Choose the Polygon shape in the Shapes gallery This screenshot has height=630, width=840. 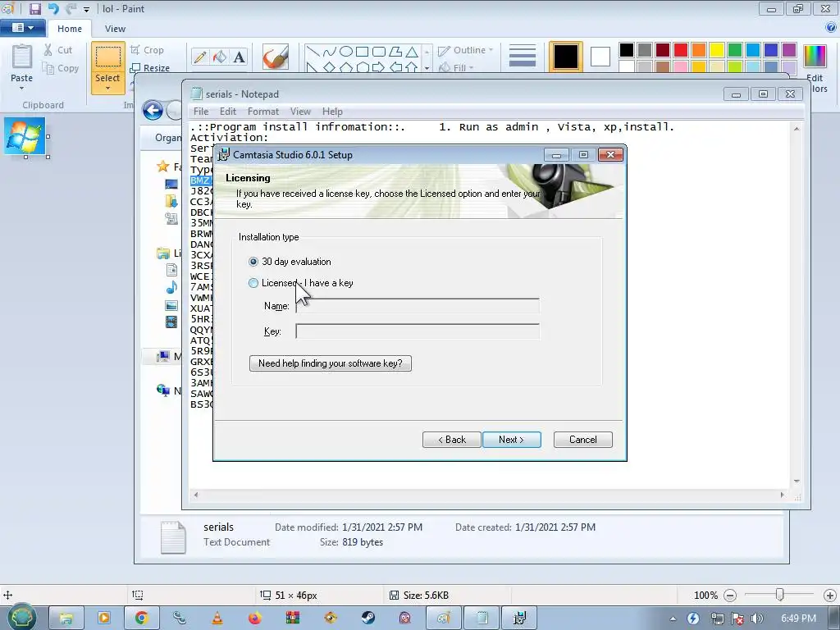[395, 52]
